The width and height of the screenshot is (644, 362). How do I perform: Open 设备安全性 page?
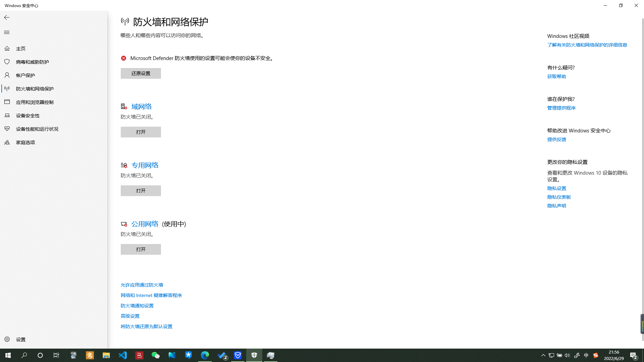(x=54, y=116)
